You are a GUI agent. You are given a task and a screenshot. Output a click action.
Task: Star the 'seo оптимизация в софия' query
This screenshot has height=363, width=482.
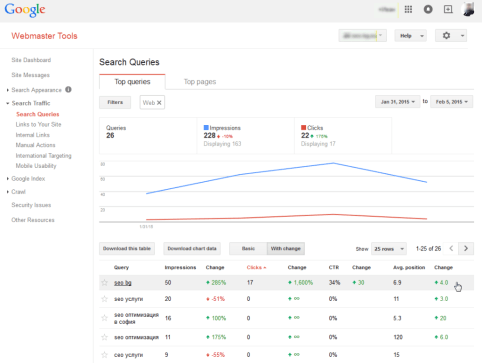click(x=105, y=318)
